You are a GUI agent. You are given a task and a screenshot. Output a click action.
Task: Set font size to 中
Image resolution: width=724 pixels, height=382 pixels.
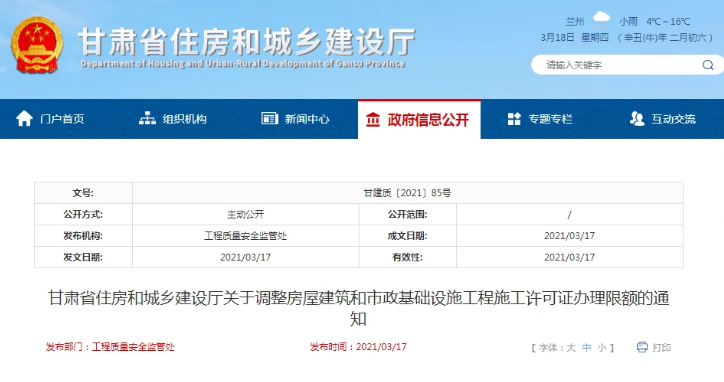click(x=586, y=347)
